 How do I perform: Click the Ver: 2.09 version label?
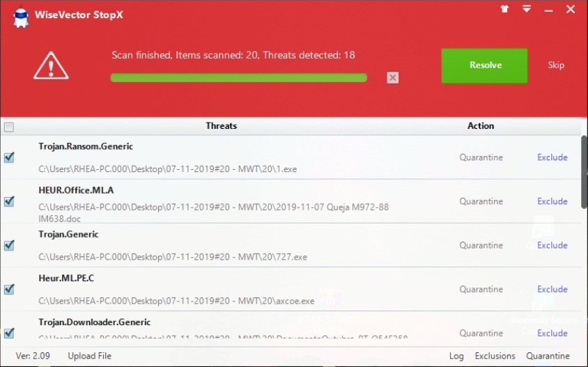tap(33, 356)
